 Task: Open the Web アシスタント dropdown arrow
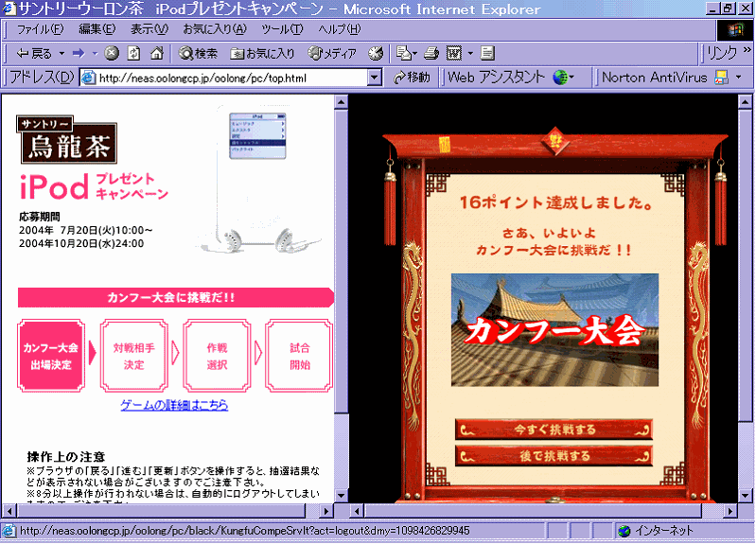click(571, 78)
